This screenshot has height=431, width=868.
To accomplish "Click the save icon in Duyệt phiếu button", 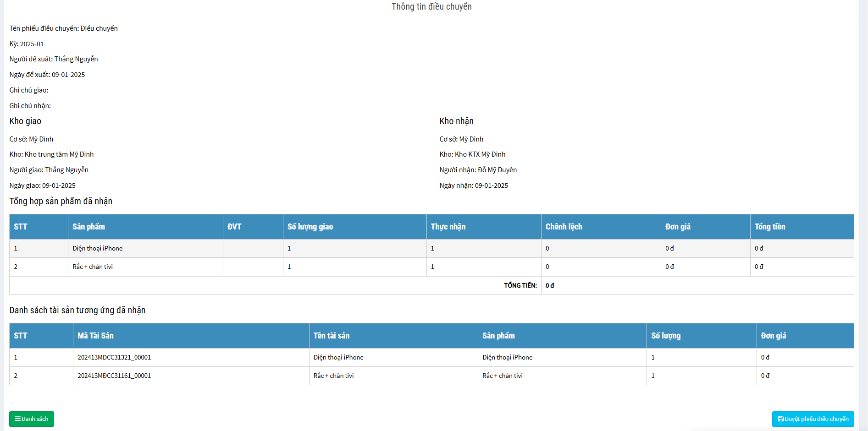I will (x=780, y=419).
